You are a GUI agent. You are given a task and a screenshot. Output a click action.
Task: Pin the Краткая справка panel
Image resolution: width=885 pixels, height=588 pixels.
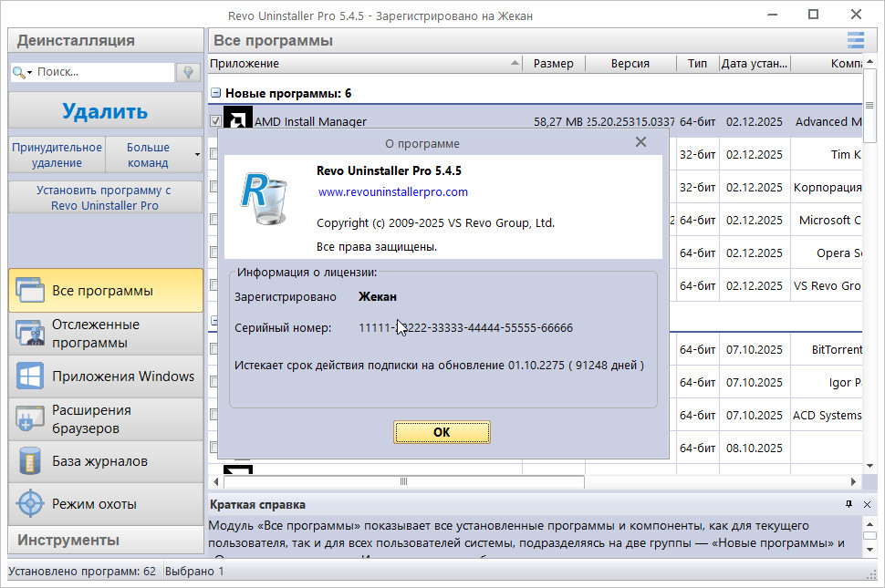tap(848, 504)
